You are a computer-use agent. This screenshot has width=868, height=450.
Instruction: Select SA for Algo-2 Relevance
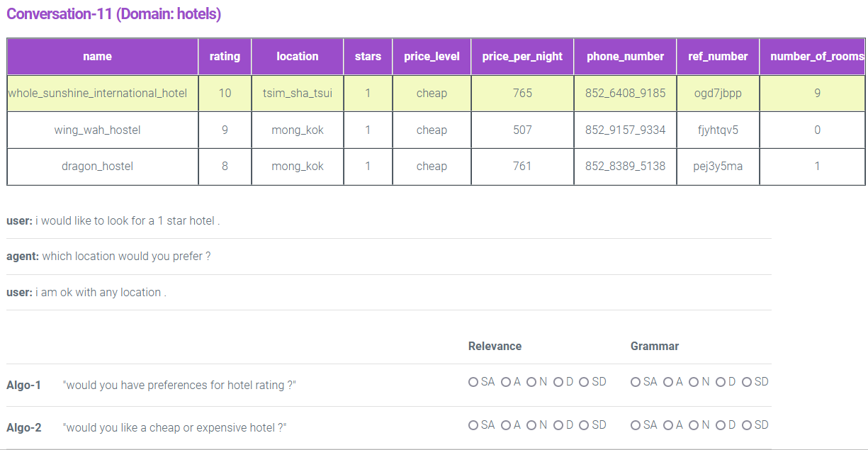(x=473, y=425)
